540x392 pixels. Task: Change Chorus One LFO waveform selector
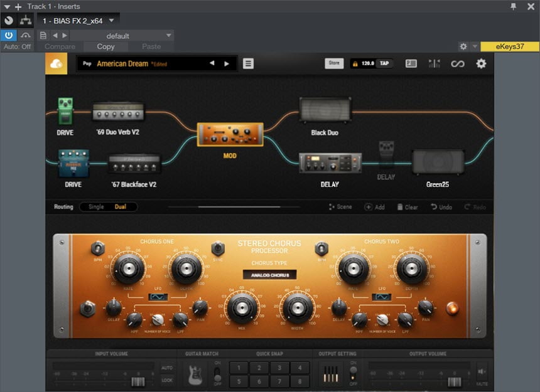coord(158,297)
